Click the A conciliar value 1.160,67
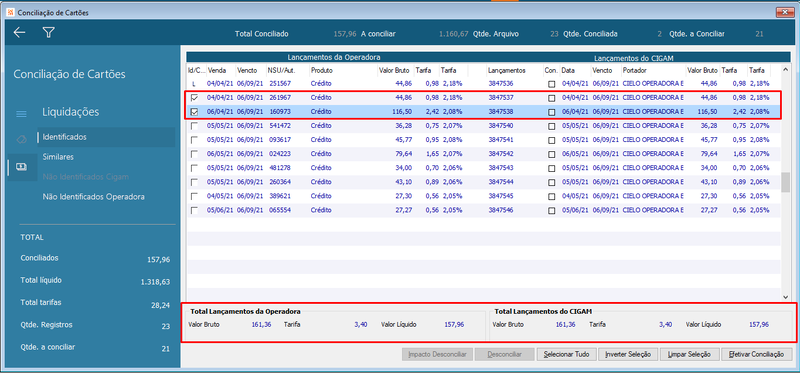 click(454, 34)
